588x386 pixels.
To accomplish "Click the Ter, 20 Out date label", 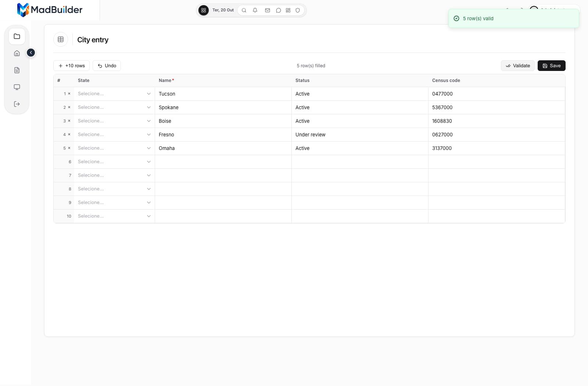I will 223,10.
